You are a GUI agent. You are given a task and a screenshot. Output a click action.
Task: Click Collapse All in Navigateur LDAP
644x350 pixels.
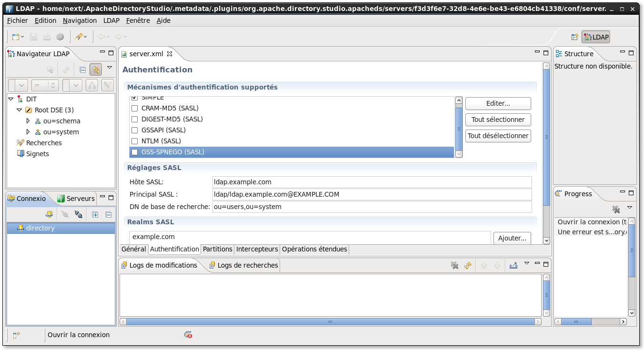click(82, 70)
